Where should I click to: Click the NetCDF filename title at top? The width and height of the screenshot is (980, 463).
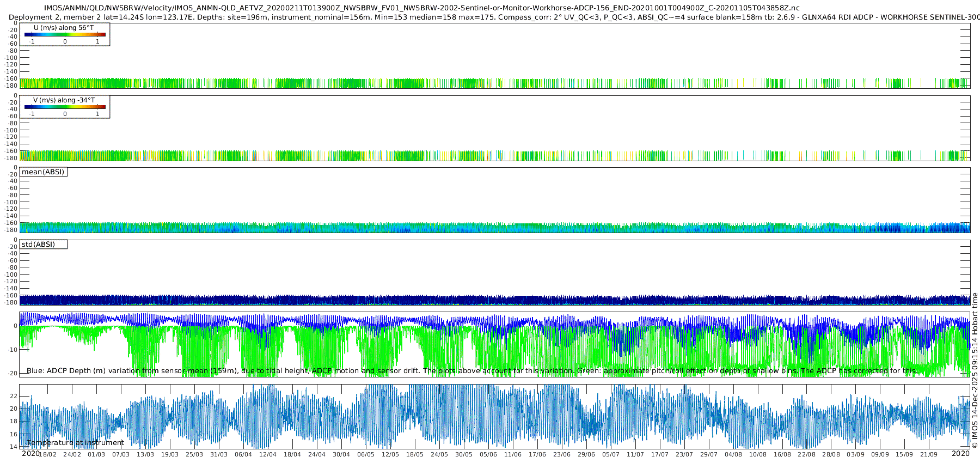click(422, 8)
